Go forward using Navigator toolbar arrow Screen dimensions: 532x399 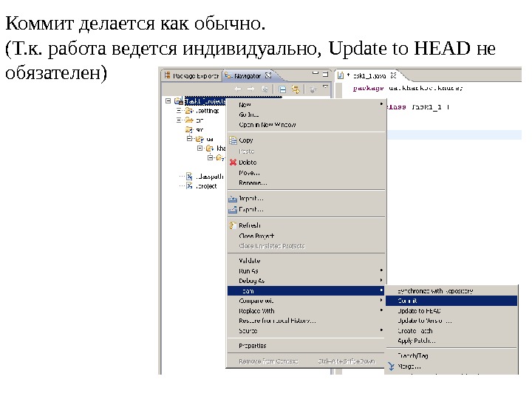pyautogui.click(x=250, y=89)
